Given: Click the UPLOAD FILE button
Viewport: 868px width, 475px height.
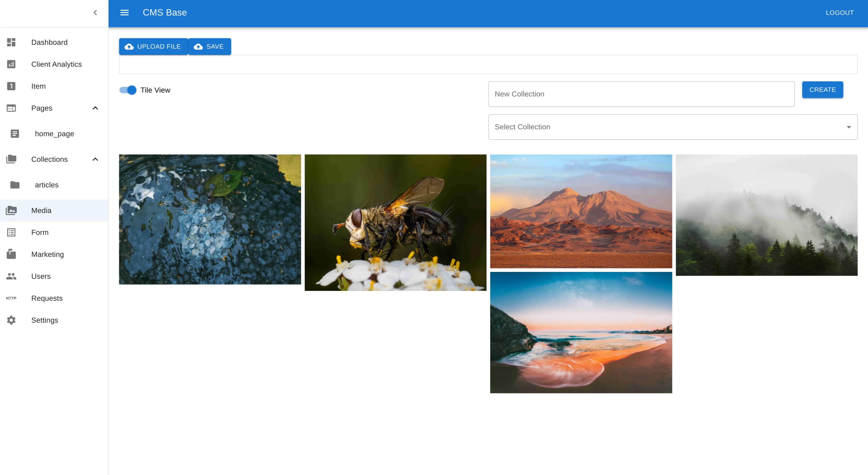Looking at the screenshot, I should pyautogui.click(x=153, y=46).
